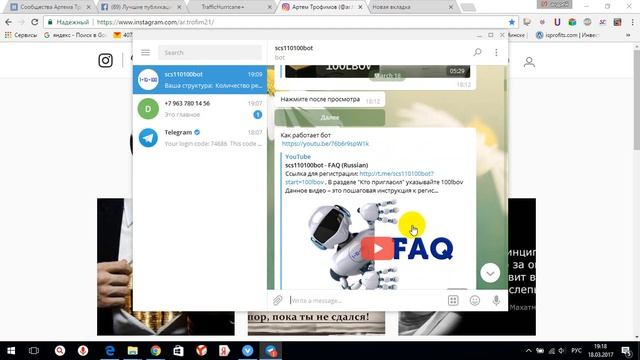The height and width of the screenshot is (360, 640).
Task: Toggle the bot keyboard icon
Action: (453, 300)
